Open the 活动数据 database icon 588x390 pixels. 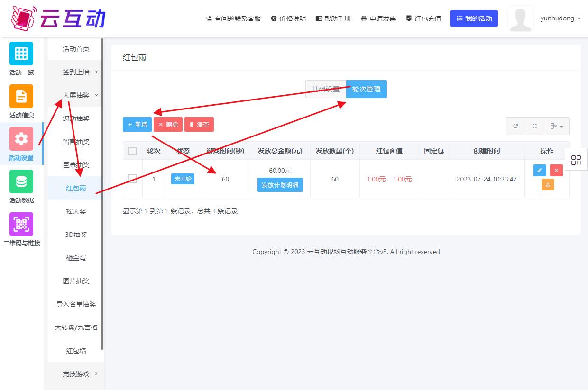coord(21,181)
